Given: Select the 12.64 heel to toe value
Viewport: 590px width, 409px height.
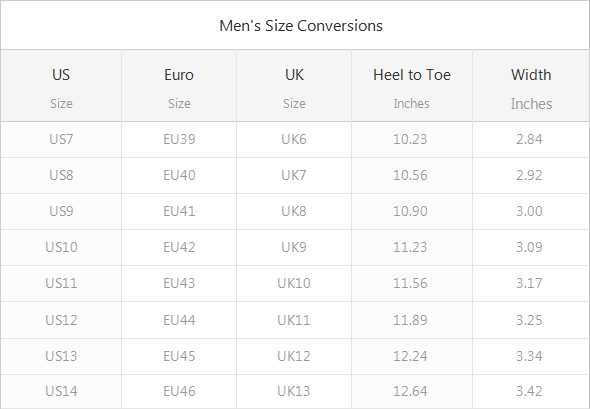Looking at the screenshot, I should (x=410, y=391).
